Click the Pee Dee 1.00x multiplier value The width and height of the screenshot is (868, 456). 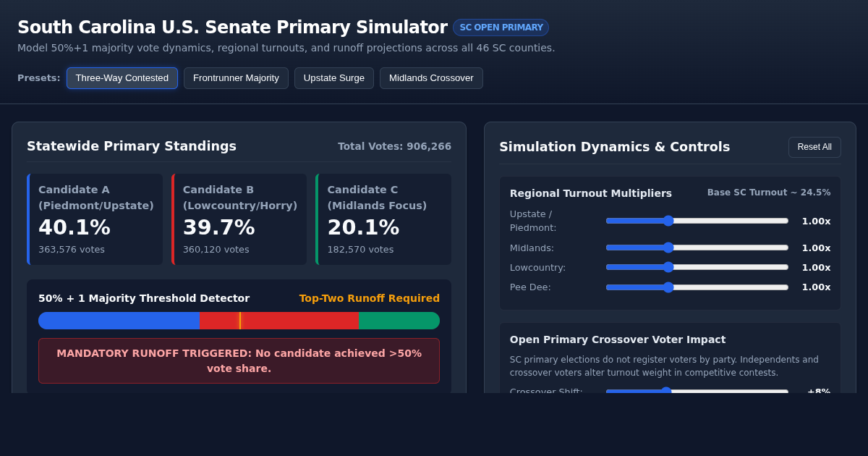[x=816, y=287]
